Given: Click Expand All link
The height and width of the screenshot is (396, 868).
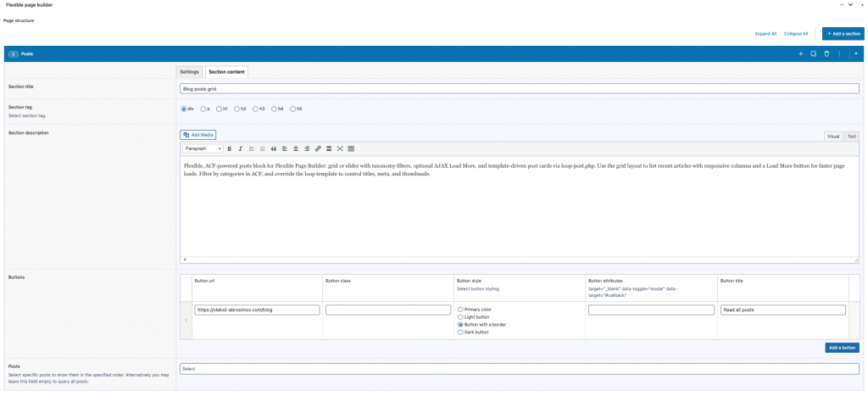Looking at the screenshot, I should 765,34.
